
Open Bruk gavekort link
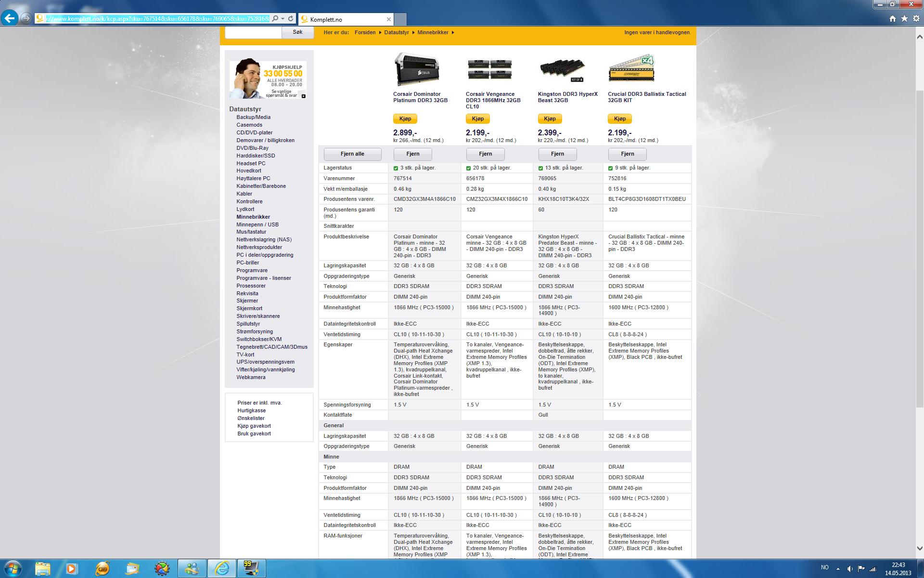(x=254, y=433)
